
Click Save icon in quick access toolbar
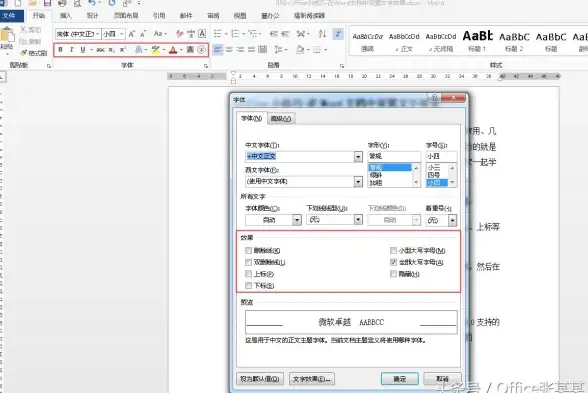tap(47, 3)
